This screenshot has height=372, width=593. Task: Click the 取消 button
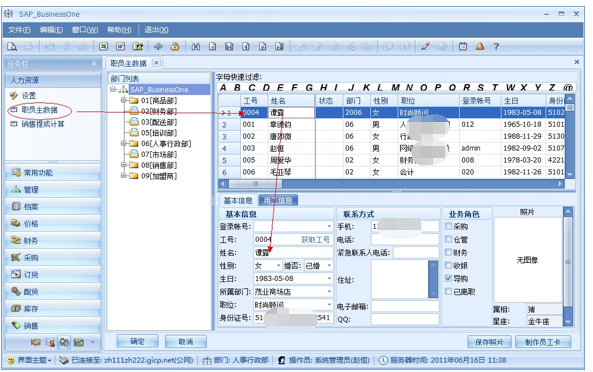click(186, 342)
